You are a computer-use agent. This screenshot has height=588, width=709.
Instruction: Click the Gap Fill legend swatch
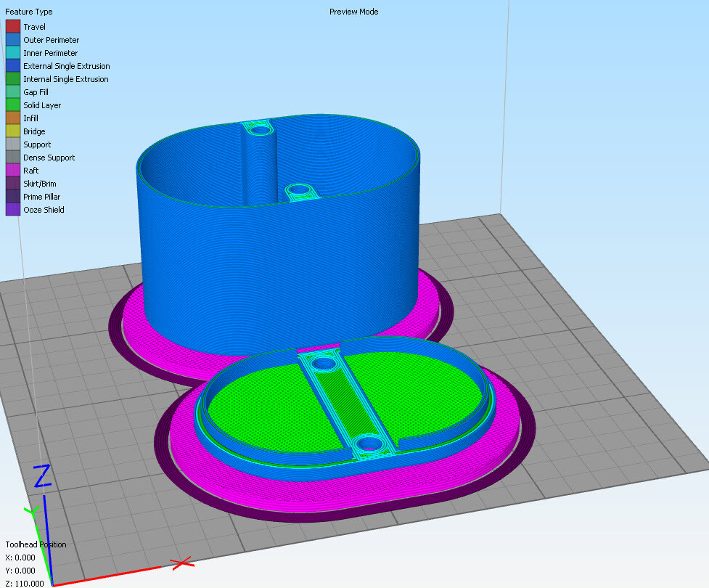13,92
